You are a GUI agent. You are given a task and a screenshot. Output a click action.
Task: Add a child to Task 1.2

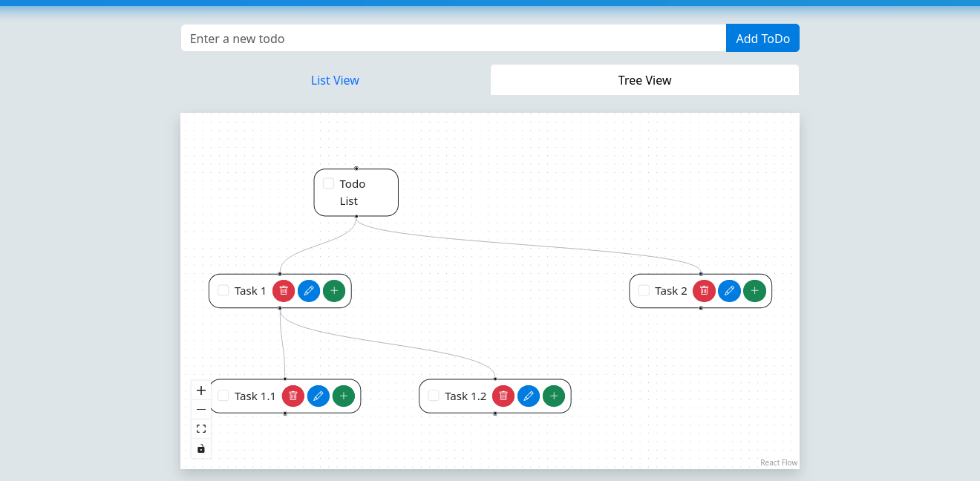click(554, 396)
